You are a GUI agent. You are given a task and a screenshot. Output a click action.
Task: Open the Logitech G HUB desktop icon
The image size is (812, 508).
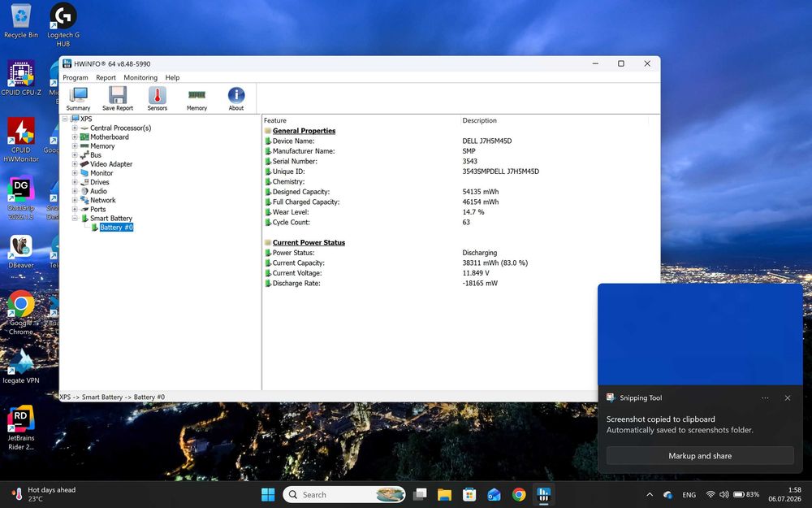63,24
